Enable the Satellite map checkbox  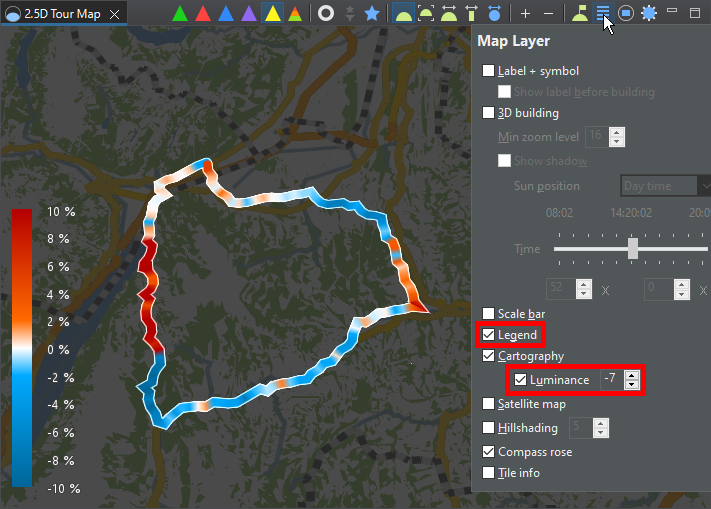[x=488, y=403]
